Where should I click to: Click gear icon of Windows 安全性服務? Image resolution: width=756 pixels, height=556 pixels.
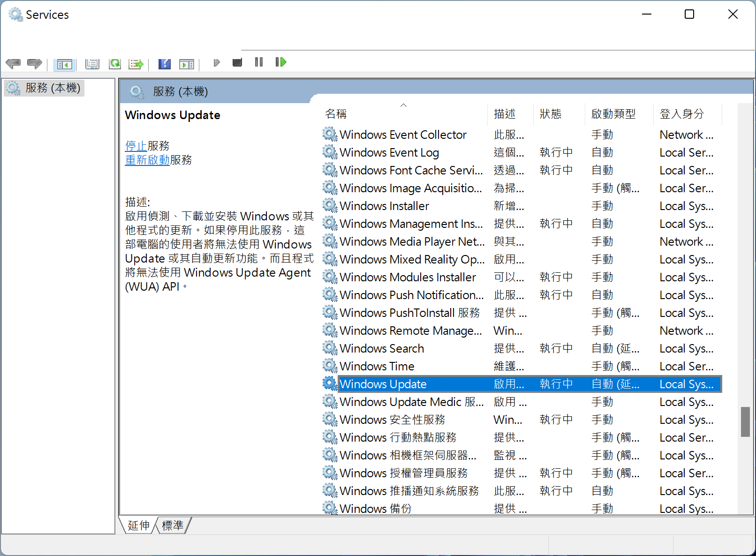330,420
